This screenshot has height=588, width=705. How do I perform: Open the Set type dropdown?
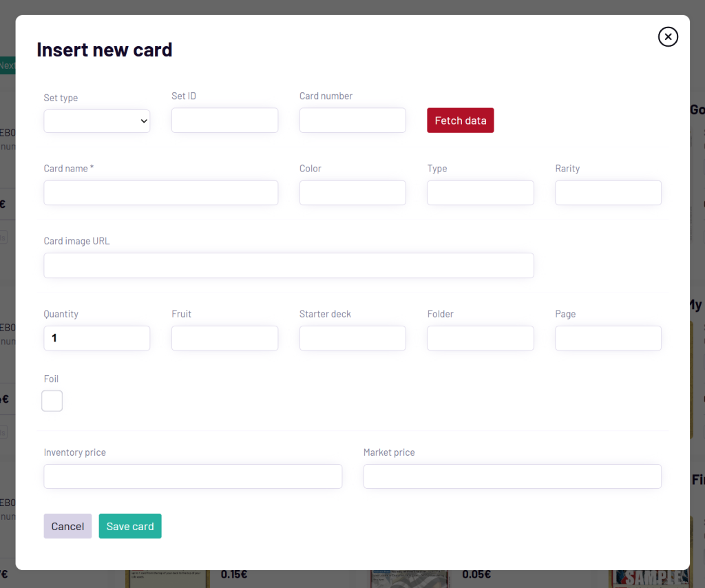coord(96,120)
